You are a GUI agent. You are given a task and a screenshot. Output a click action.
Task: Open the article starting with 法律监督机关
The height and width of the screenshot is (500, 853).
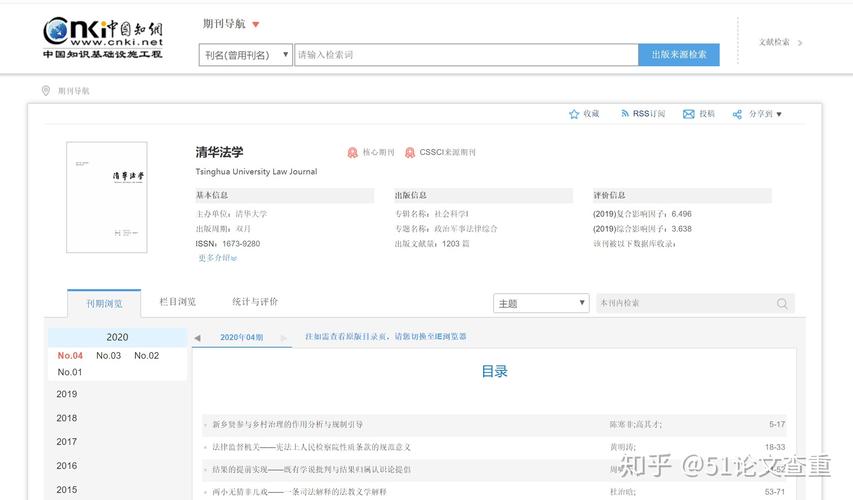tap(311, 447)
